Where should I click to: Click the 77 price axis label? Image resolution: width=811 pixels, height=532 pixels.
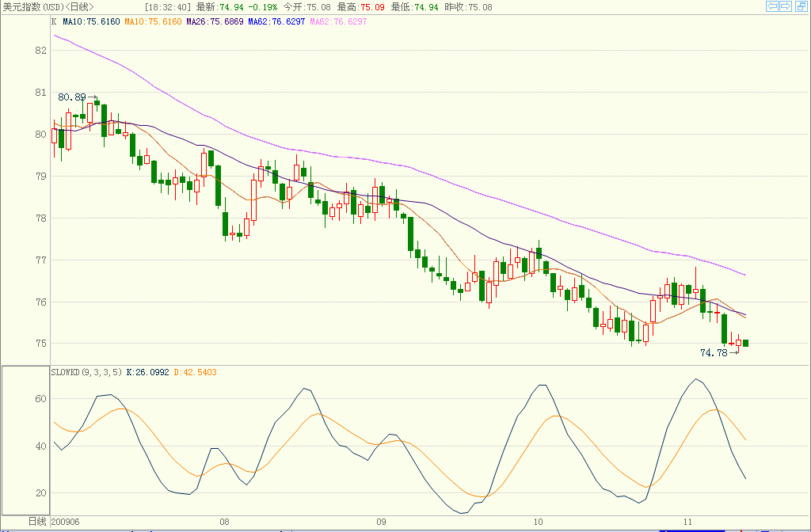(x=41, y=260)
